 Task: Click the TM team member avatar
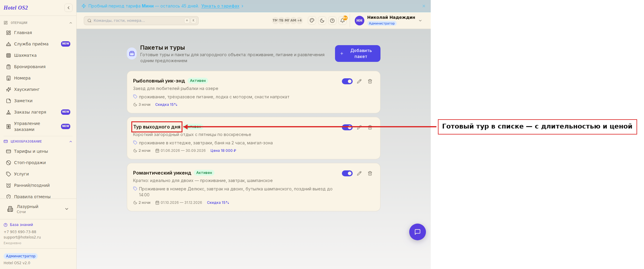click(x=275, y=21)
